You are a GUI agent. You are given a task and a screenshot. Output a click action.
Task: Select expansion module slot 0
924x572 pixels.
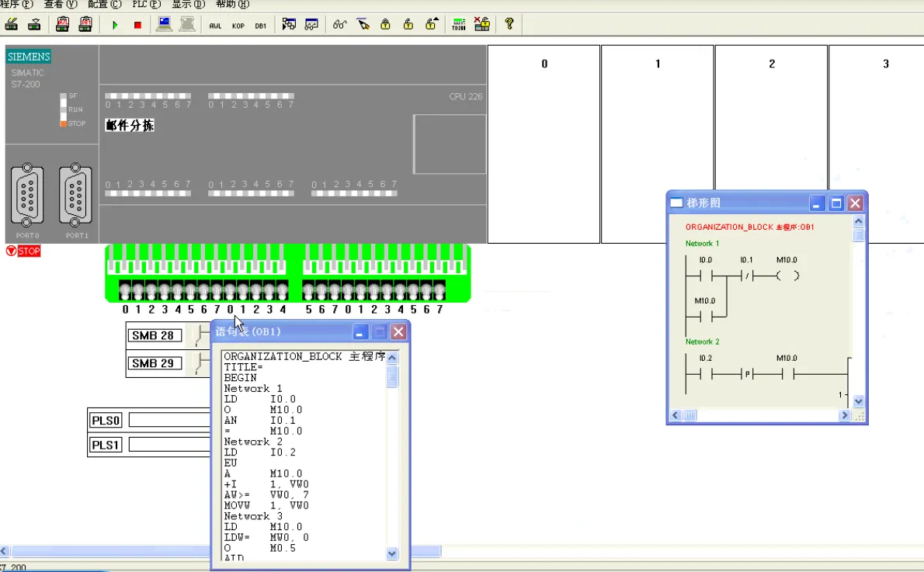point(544,144)
